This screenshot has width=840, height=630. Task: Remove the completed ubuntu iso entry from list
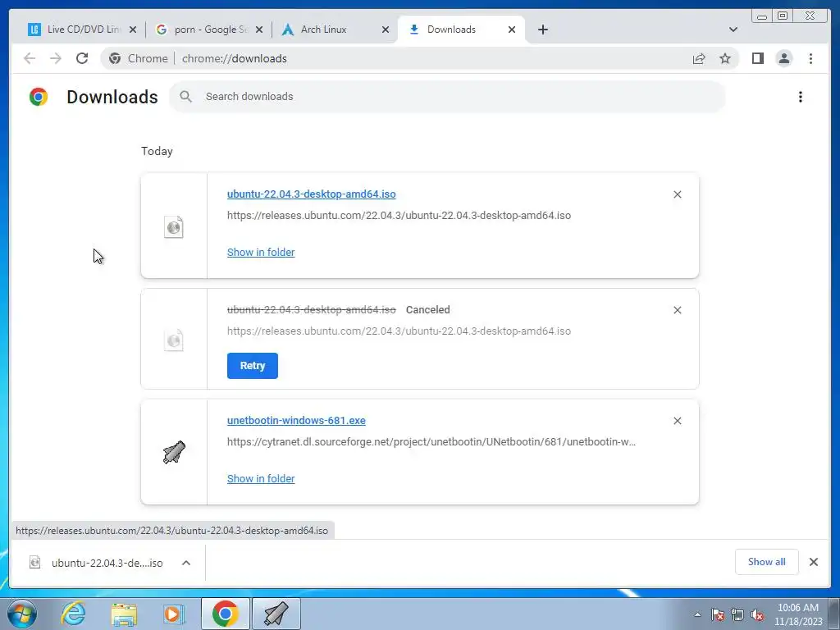[677, 194]
